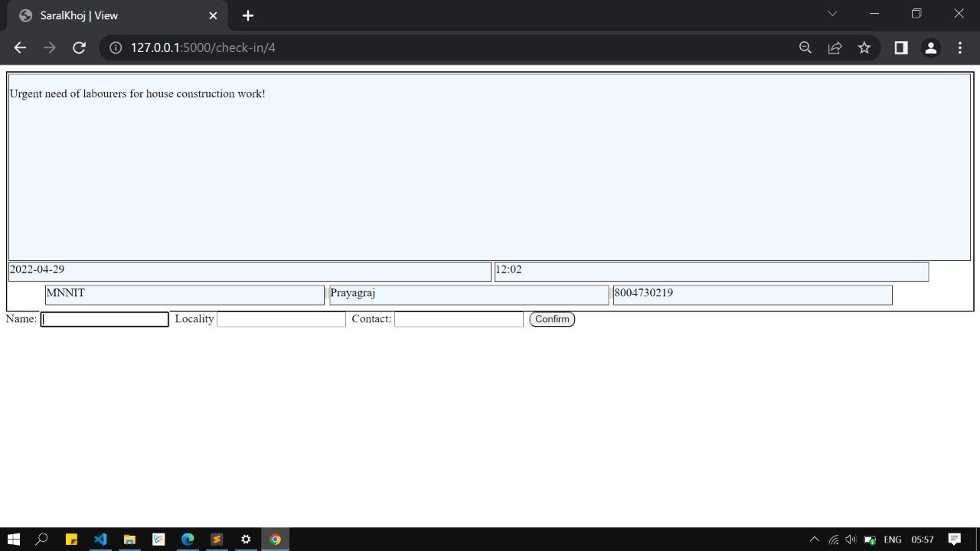Bookmark this page with the star icon
Image resolution: width=980 pixels, height=551 pixels.
click(x=864, y=47)
